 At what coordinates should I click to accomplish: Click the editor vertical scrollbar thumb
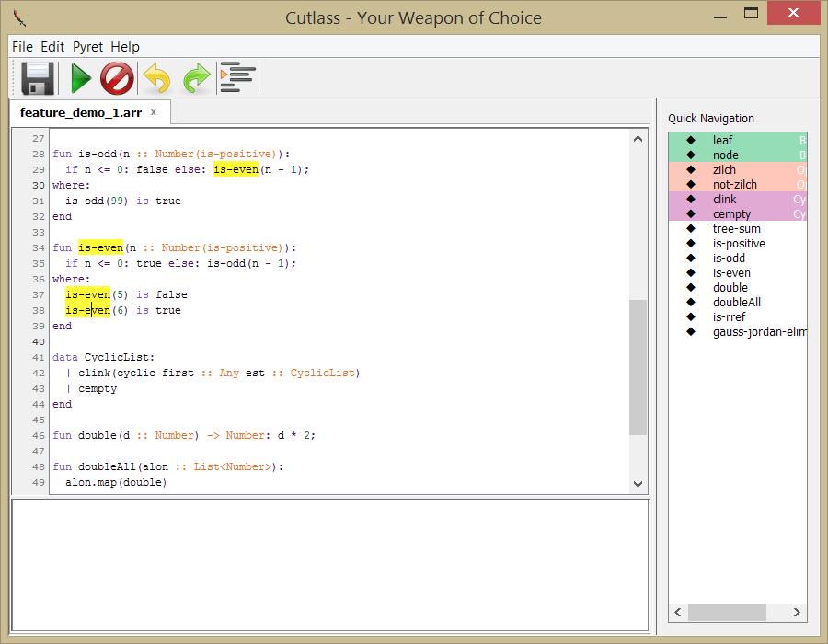click(x=638, y=367)
